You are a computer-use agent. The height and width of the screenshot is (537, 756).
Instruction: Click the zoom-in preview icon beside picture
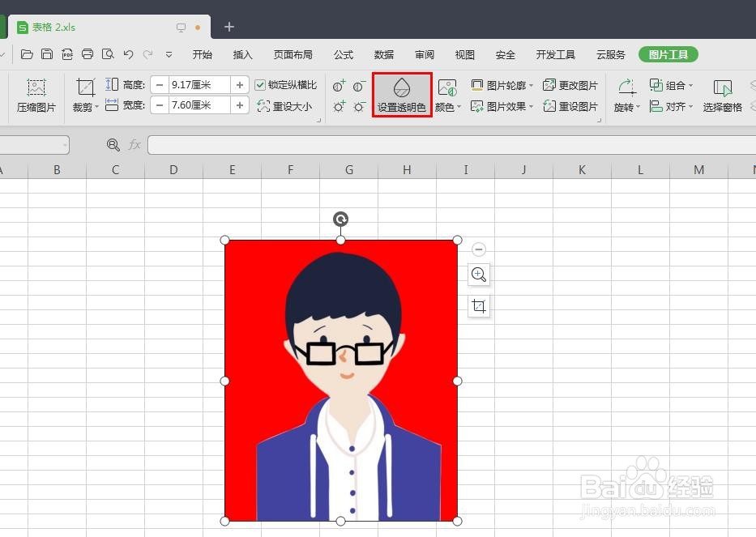[x=479, y=275]
